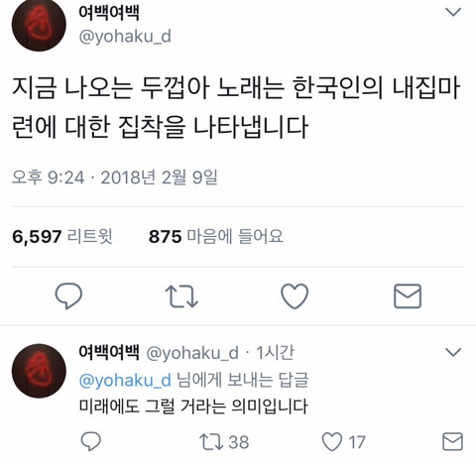Open 여백여백 display name on main tweet

(x=109, y=13)
